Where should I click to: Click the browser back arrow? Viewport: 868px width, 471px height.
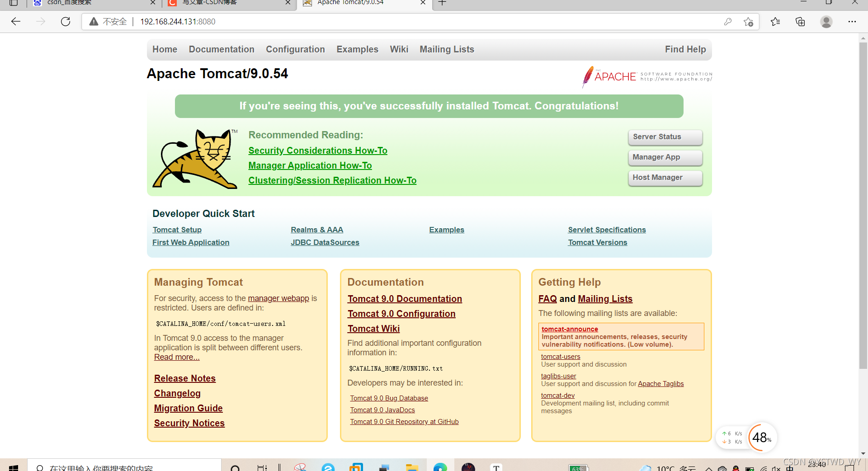tap(16, 22)
